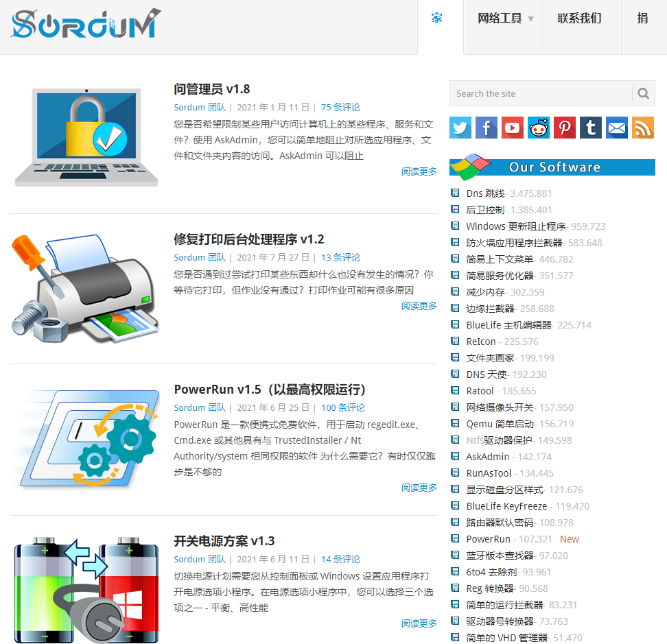Click the Pinterest icon
Image resolution: width=667 pixels, height=644 pixels.
pos(564,128)
